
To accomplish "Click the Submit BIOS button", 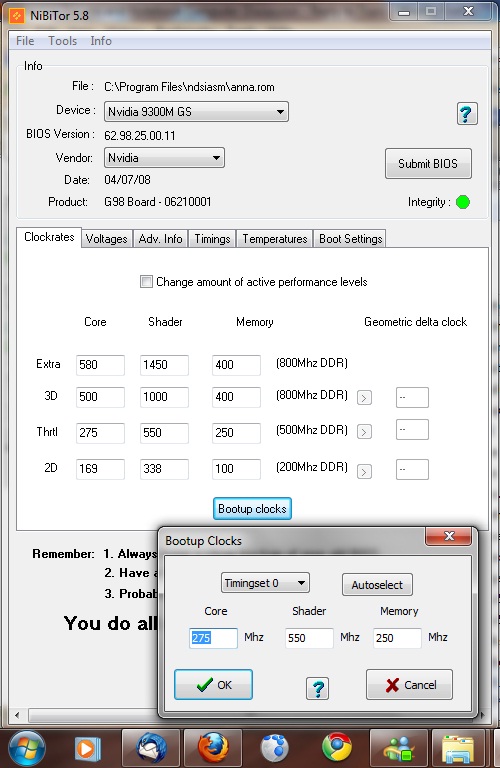I will pyautogui.click(x=428, y=164).
